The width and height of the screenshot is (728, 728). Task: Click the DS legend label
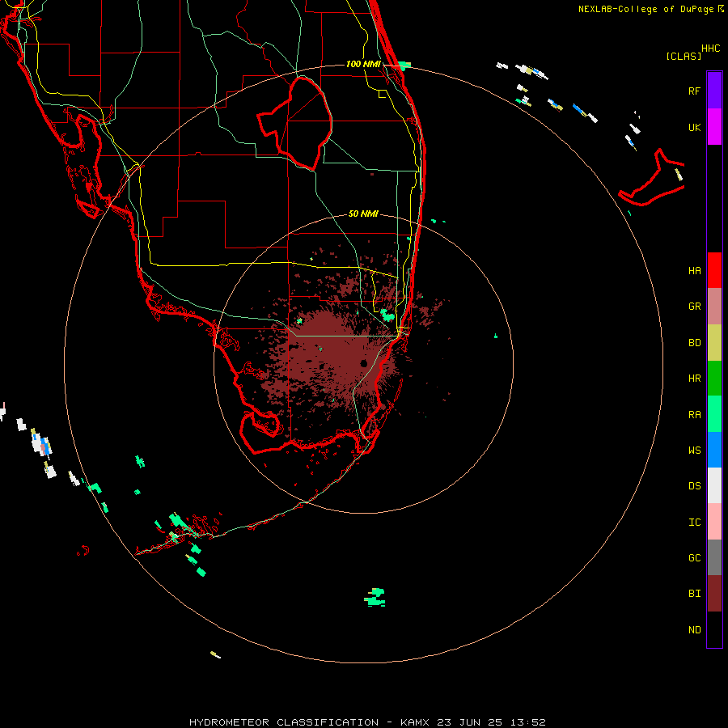pos(694,486)
